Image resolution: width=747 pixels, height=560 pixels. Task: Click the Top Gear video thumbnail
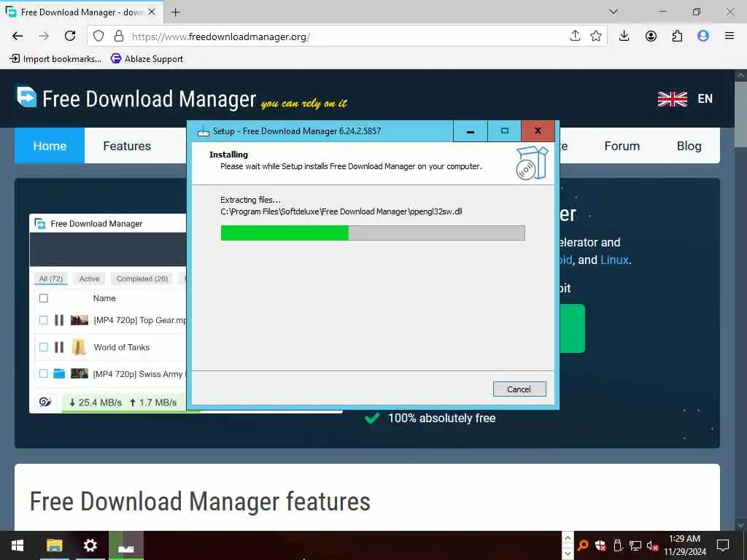[x=79, y=320]
